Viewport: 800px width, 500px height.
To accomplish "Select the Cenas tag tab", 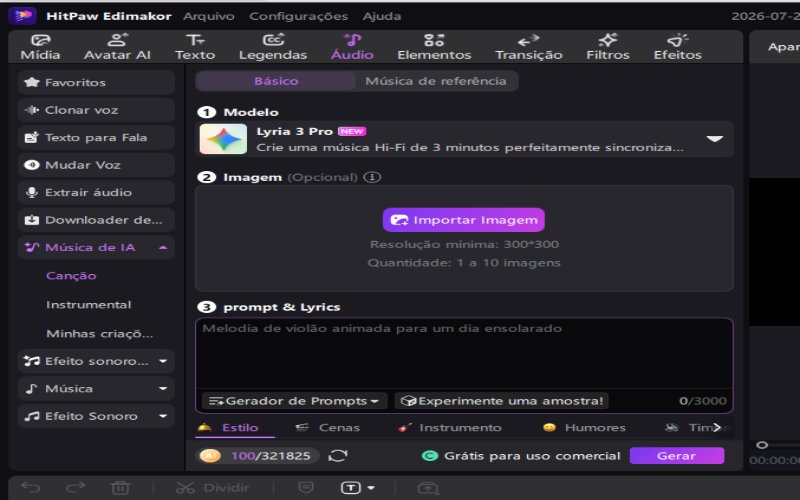I will 328,428.
